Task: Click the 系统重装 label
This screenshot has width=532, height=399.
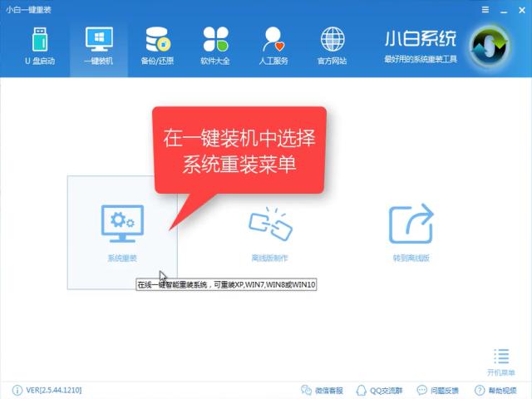Action: (122, 259)
